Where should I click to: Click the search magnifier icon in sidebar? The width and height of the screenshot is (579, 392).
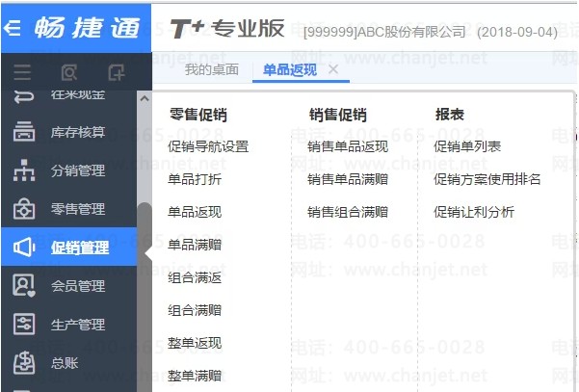click(69, 72)
